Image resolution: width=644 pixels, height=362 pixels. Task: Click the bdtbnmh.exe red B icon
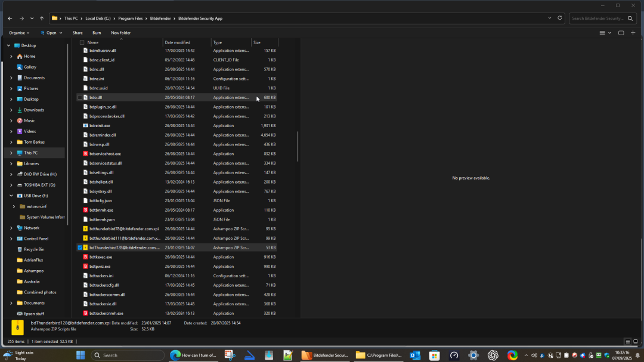[85, 210]
